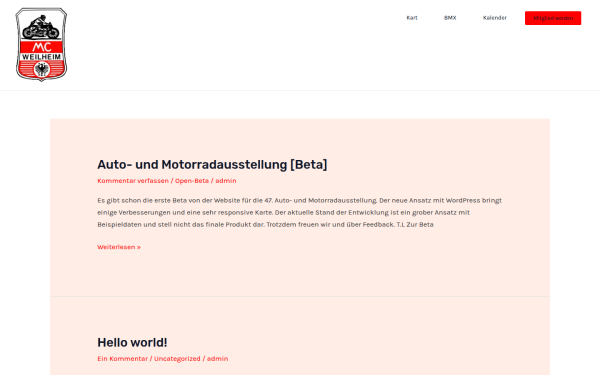Click the Weiterlesen » link
The height and width of the screenshot is (375, 600).
(x=119, y=247)
